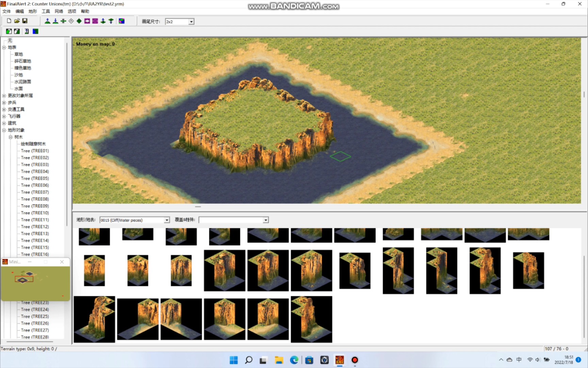Expand the 交通工具 tree node
Viewport: 588px width, 368px height.
4,109
